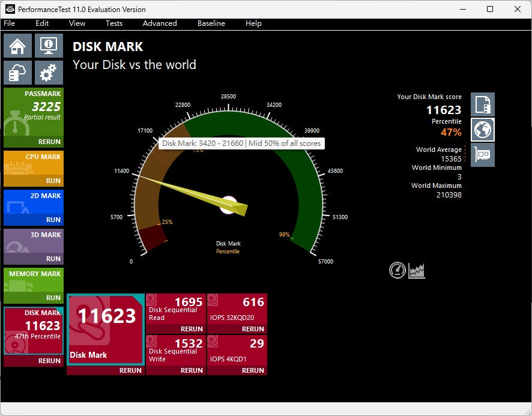The image size is (532, 416).
Task: Open the System Information monitor icon
Action: point(49,46)
